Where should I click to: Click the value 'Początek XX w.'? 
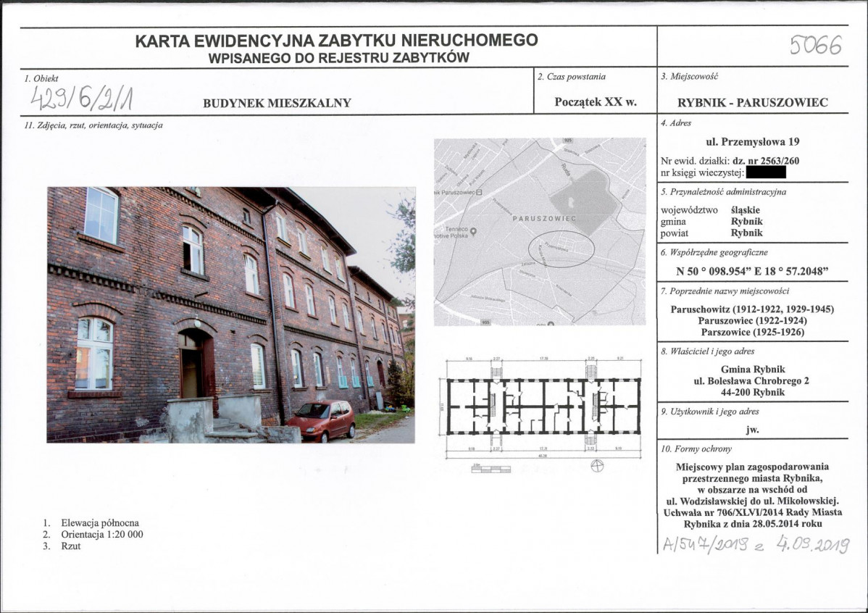596,102
